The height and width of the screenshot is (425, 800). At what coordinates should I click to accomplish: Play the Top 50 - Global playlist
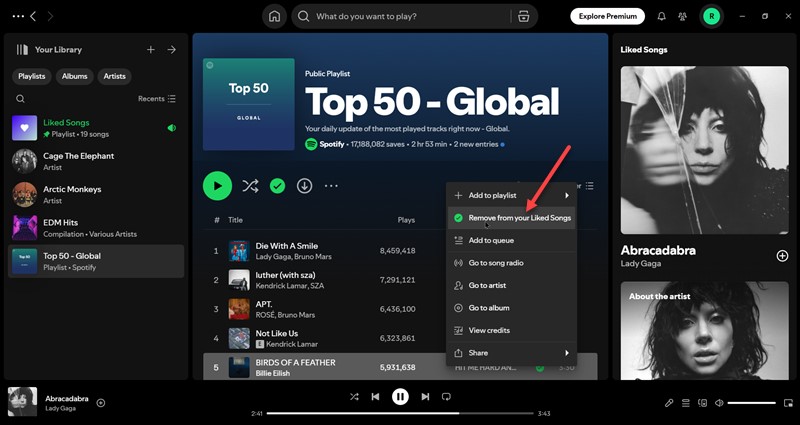coord(217,186)
